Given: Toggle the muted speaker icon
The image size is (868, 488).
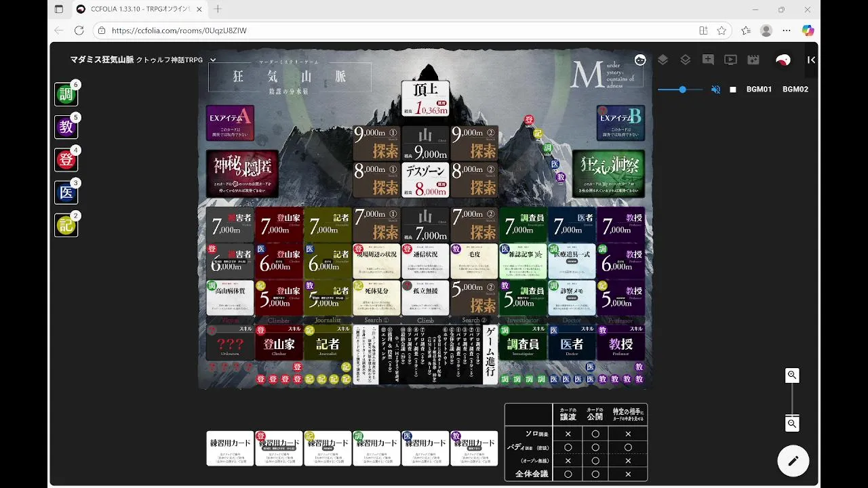Looking at the screenshot, I should (715, 89).
